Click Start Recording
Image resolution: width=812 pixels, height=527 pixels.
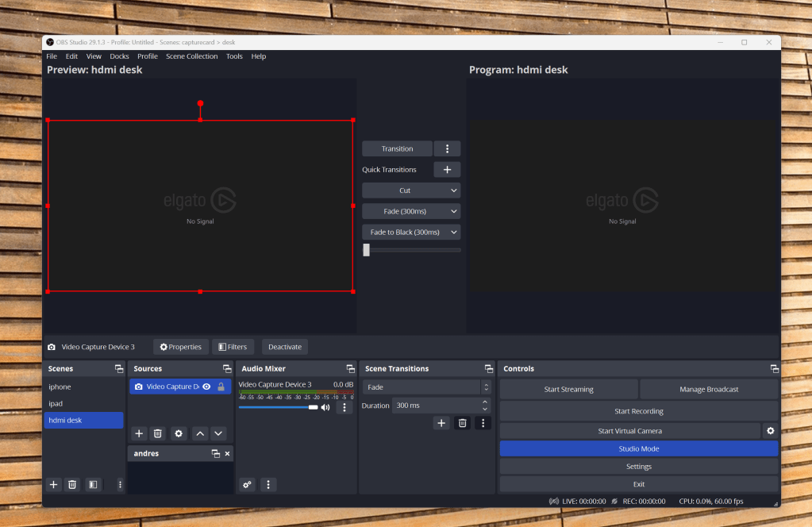638,411
